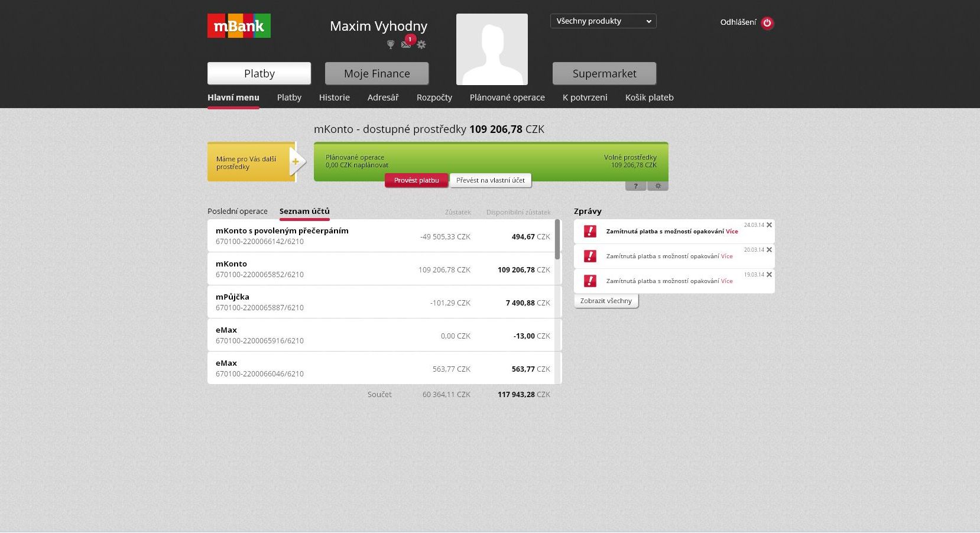Image resolution: width=980 pixels, height=533 pixels.
Task: Open the Všechny produkty dropdown
Action: 603,21
